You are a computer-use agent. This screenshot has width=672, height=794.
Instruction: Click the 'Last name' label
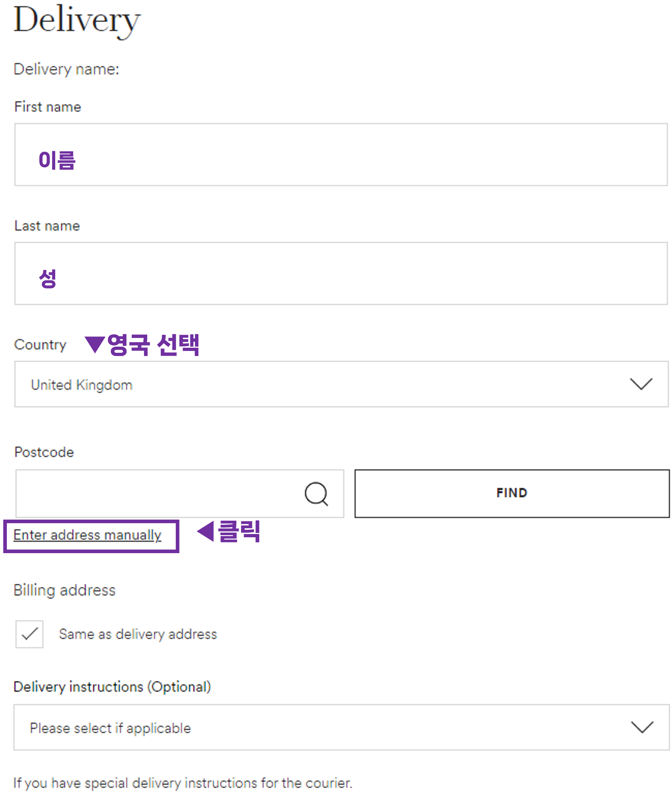tap(47, 226)
